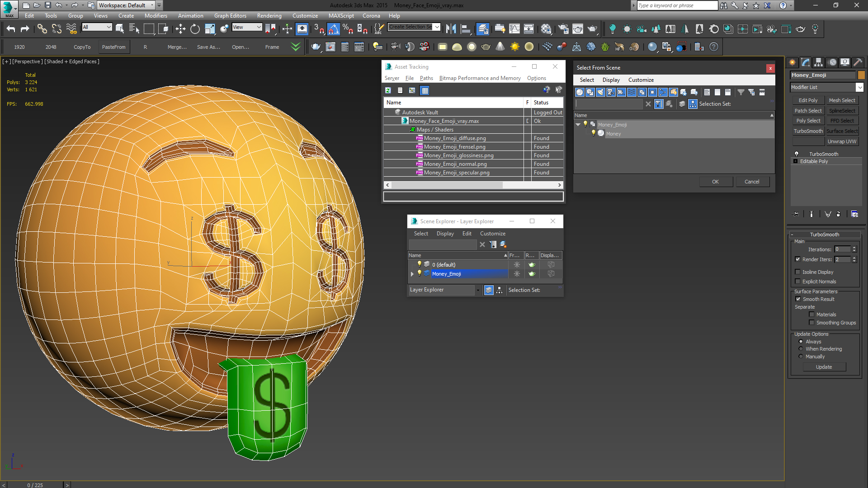Click the Unwrap UVW modifier button
The image size is (868, 488).
pyautogui.click(x=842, y=141)
